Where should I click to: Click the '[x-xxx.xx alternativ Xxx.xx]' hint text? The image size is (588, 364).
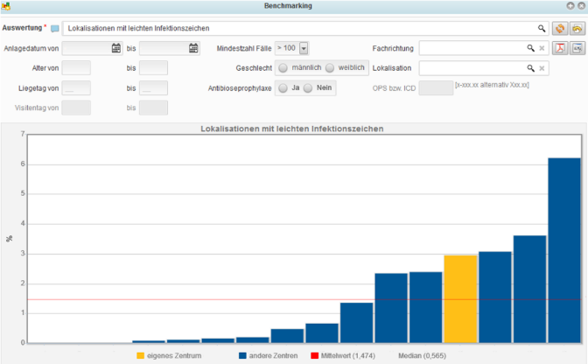(x=492, y=85)
